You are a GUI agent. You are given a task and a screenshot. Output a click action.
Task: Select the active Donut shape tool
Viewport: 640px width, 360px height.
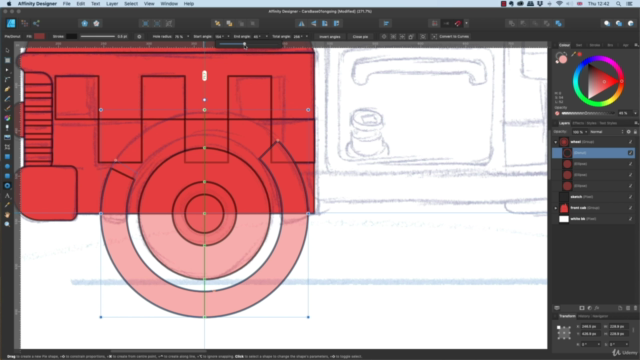7,186
